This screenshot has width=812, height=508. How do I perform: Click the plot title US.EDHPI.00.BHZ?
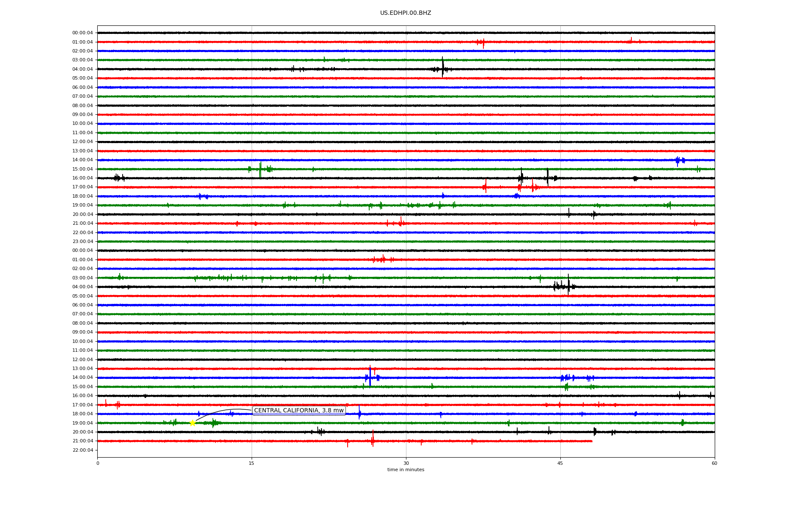406,13
